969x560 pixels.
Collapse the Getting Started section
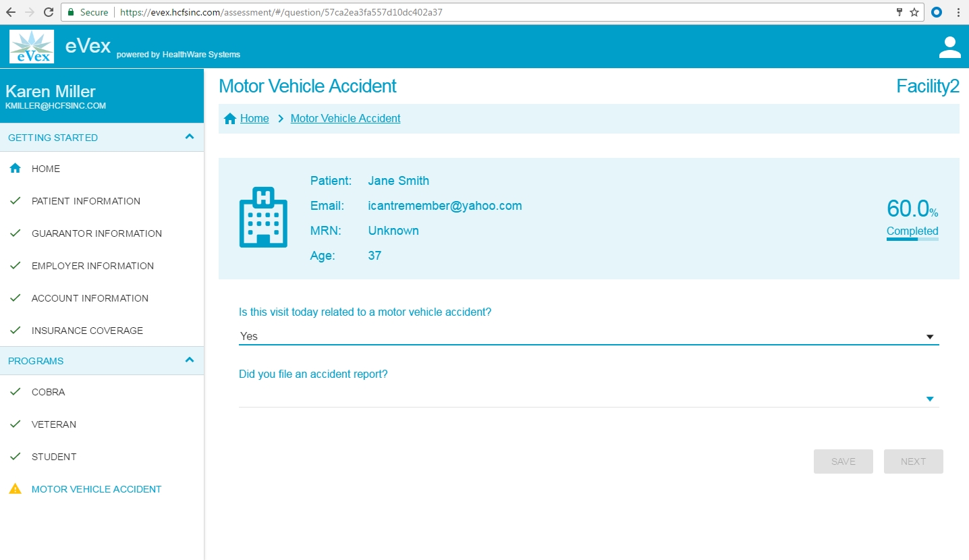tap(190, 137)
